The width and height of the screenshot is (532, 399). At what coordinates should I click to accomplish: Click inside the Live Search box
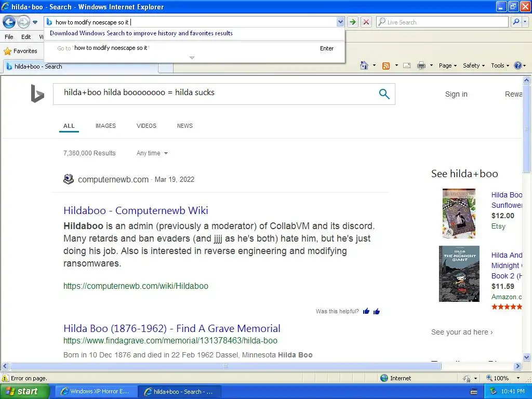click(443, 22)
